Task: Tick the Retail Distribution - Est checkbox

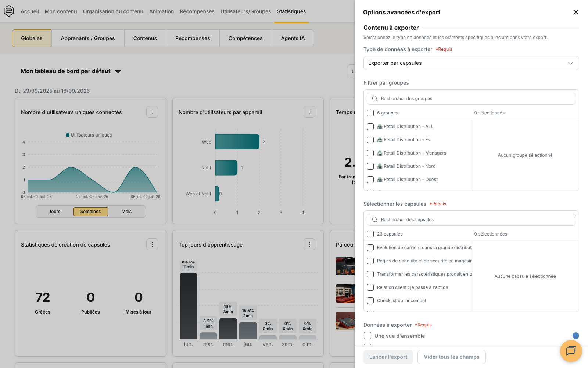Action: click(x=370, y=140)
